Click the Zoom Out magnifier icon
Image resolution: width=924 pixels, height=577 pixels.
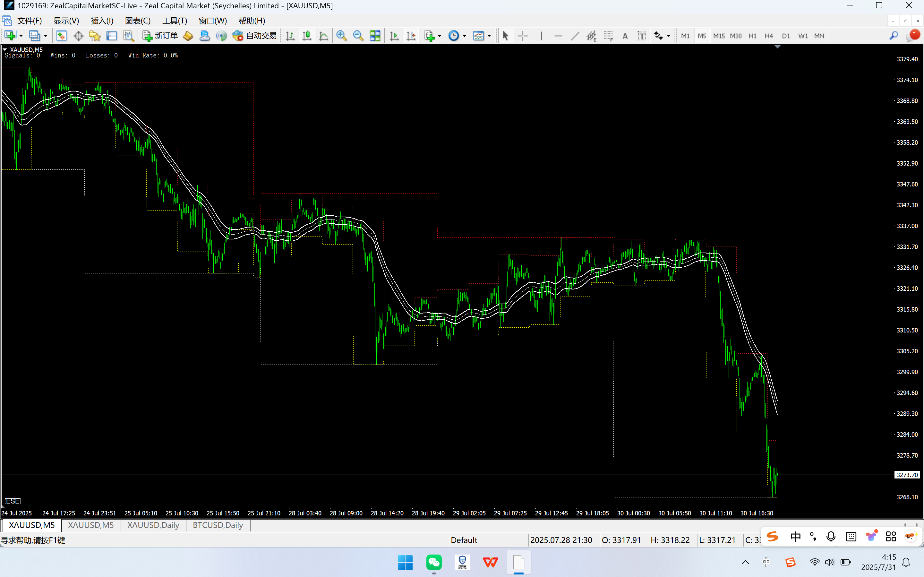358,36
